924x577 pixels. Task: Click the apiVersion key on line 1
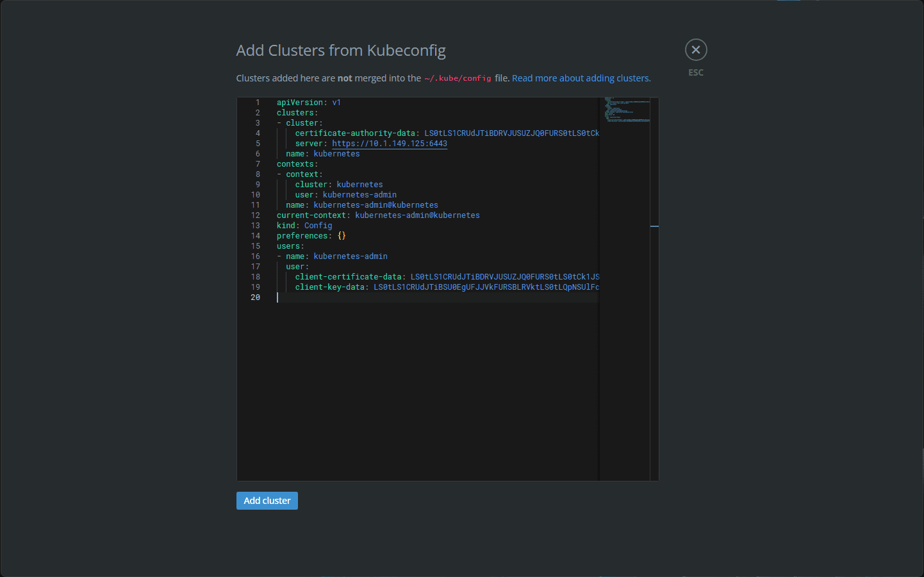(x=299, y=103)
